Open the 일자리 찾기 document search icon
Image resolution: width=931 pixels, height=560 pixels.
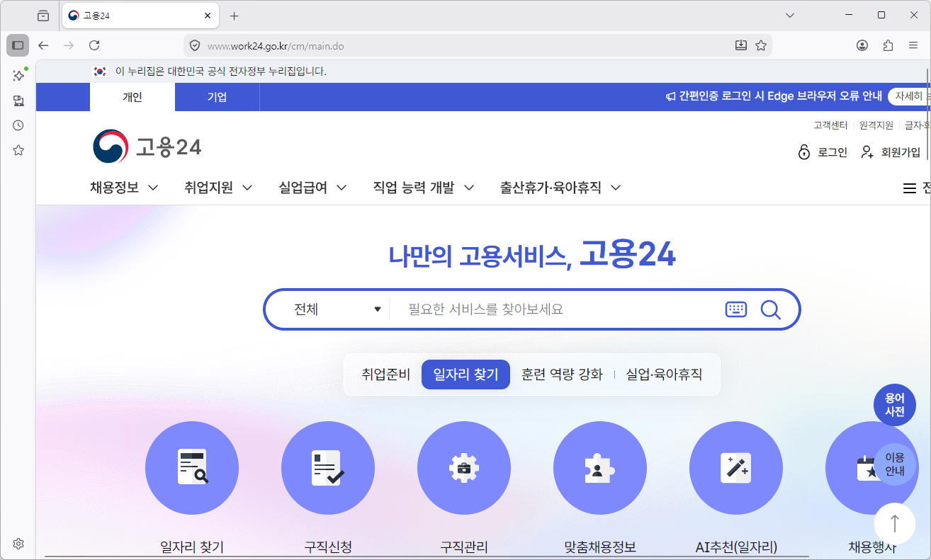coord(192,467)
